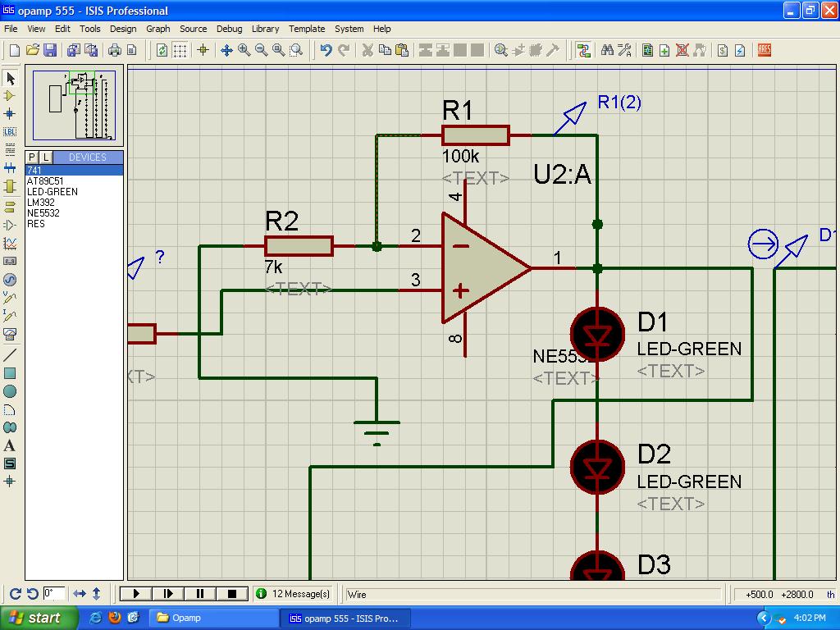Choose the 2D text 'A' tool

[x=10, y=445]
